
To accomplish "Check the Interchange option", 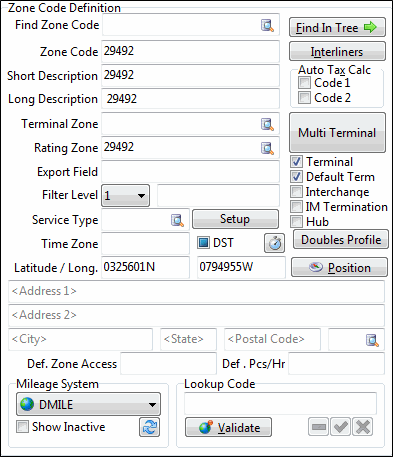I will click(x=296, y=192).
